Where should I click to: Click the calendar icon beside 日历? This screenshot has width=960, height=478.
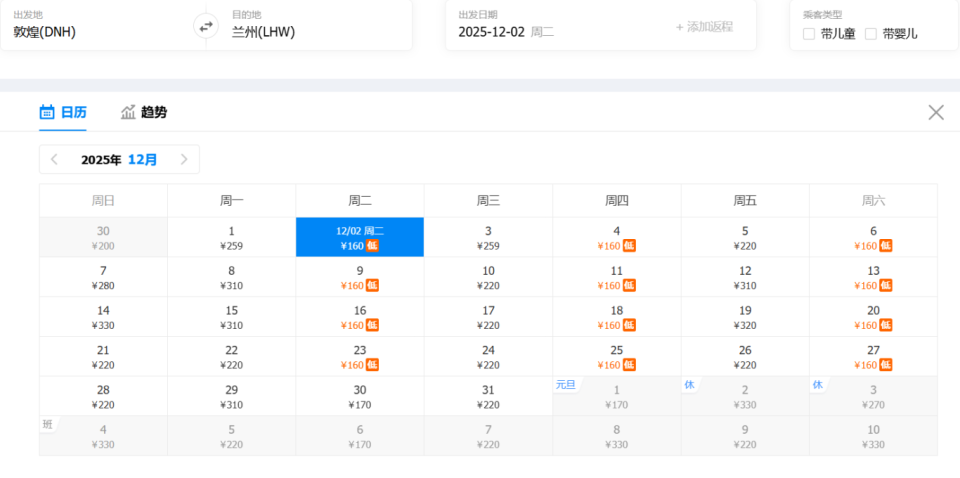47,112
